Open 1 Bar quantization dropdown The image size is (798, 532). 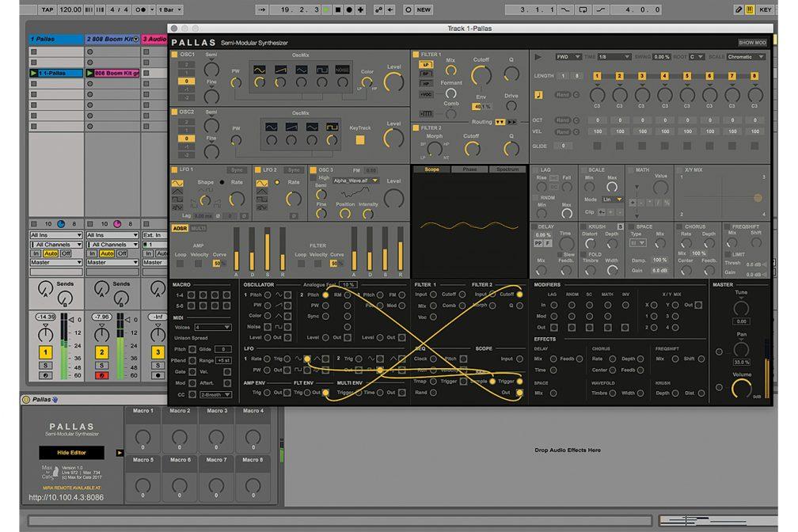point(170,9)
